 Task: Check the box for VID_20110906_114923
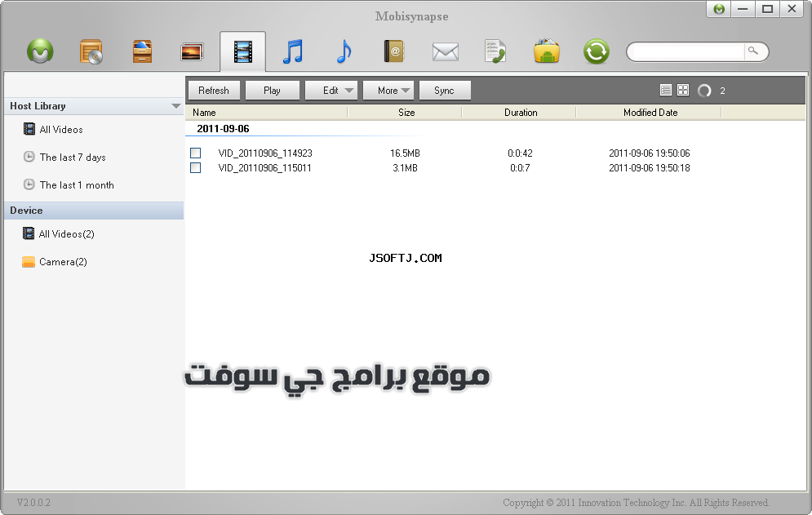195,153
